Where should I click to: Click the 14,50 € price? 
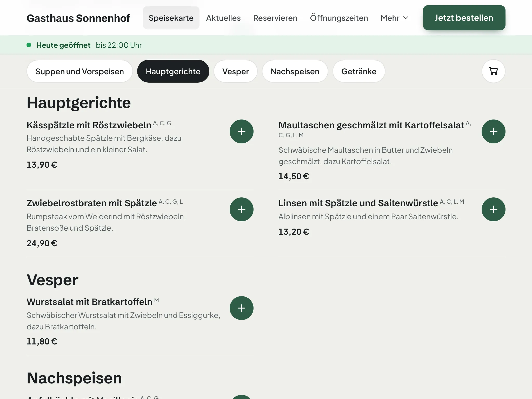tap(294, 176)
